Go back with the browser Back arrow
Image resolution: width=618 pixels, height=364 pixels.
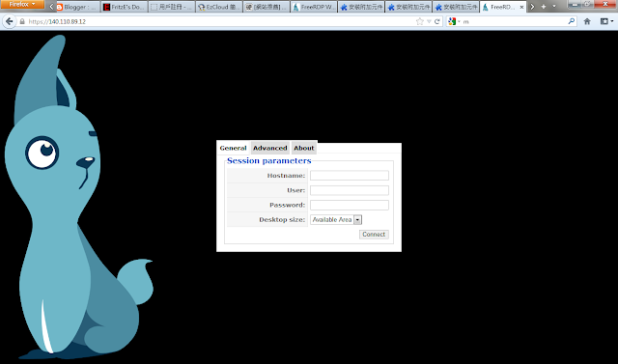(x=9, y=21)
